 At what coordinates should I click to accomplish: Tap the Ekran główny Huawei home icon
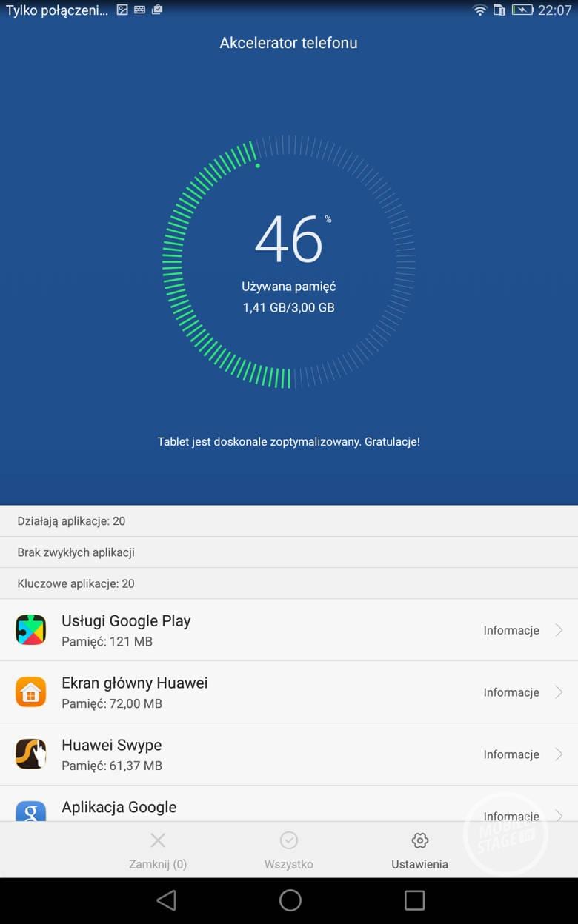(x=30, y=692)
